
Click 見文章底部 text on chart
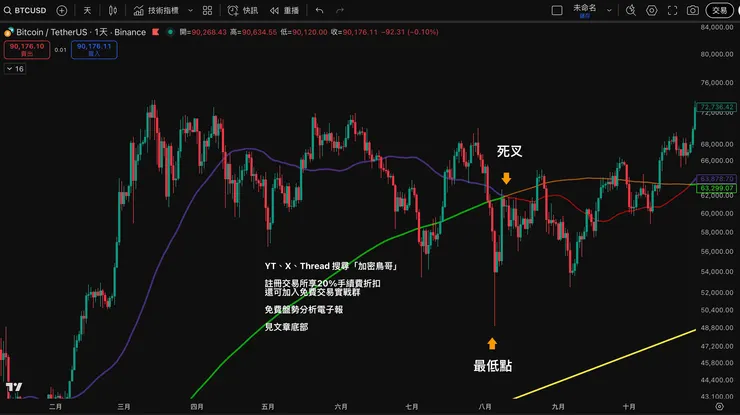[x=286, y=327]
